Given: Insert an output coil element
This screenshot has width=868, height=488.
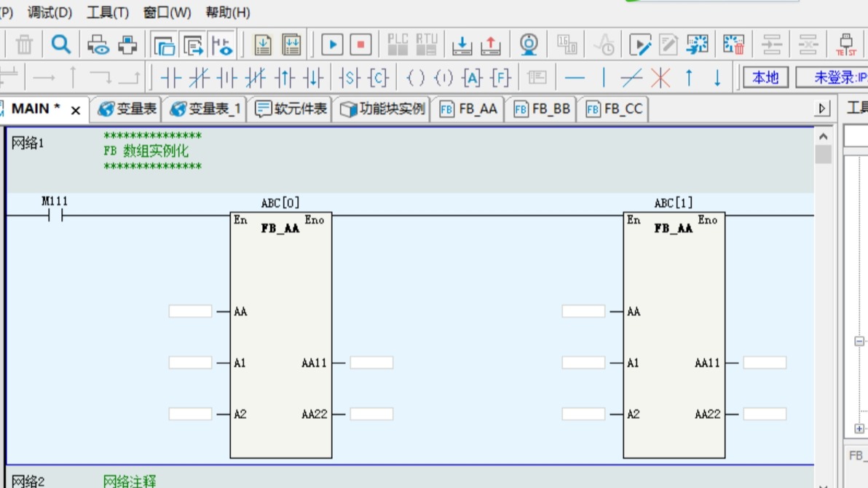Looking at the screenshot, I should 415,77.
